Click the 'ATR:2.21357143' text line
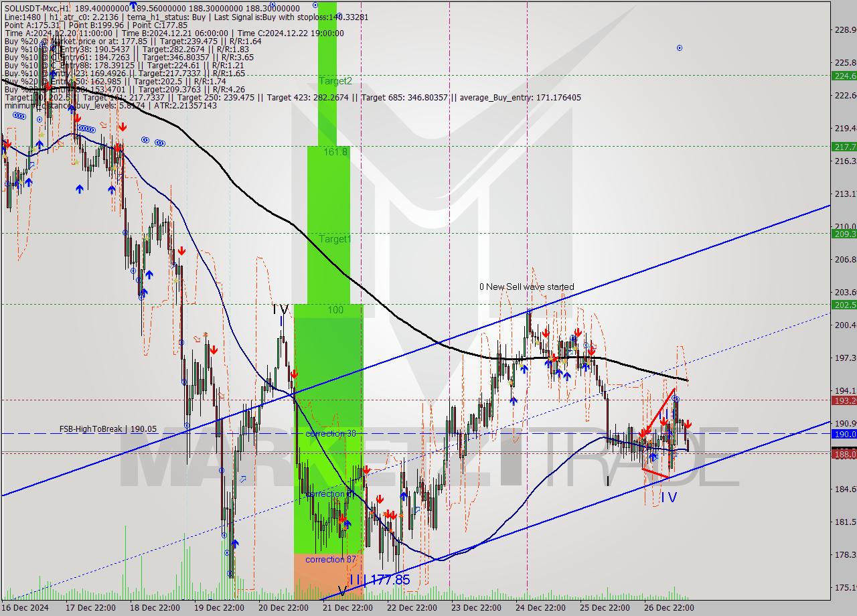Screen dimensions: 857x616 [187, 105]
